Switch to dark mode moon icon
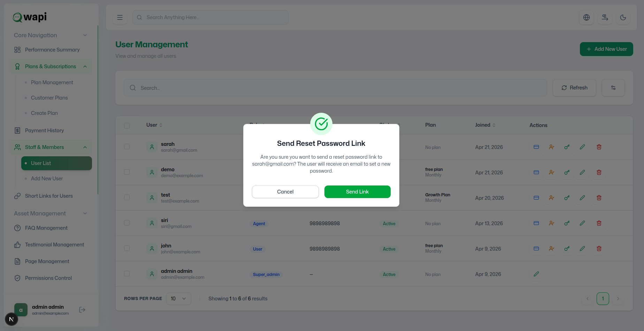 click(x=623, y=17)
